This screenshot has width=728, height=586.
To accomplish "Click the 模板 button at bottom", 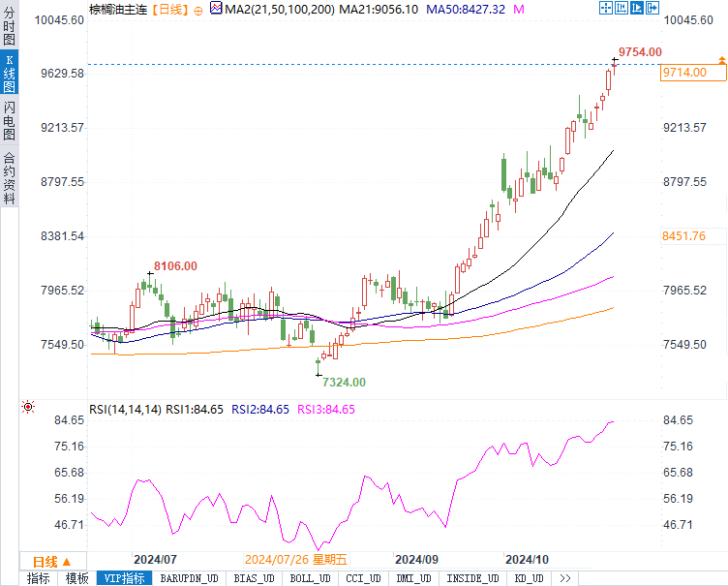I will tap(77, 578).
